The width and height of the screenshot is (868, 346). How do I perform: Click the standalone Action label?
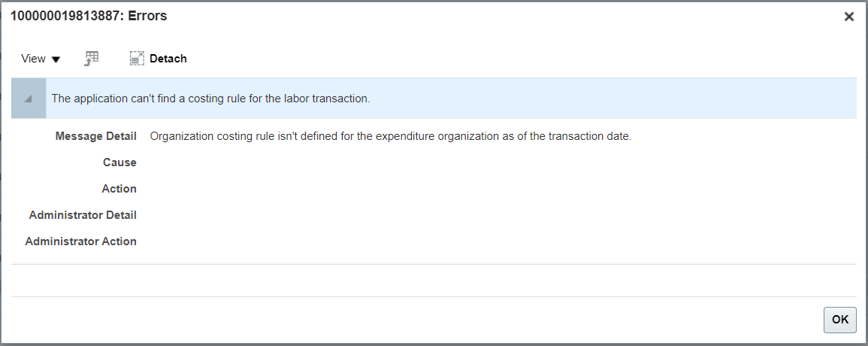pyautogui.click(x=119, y=189)
